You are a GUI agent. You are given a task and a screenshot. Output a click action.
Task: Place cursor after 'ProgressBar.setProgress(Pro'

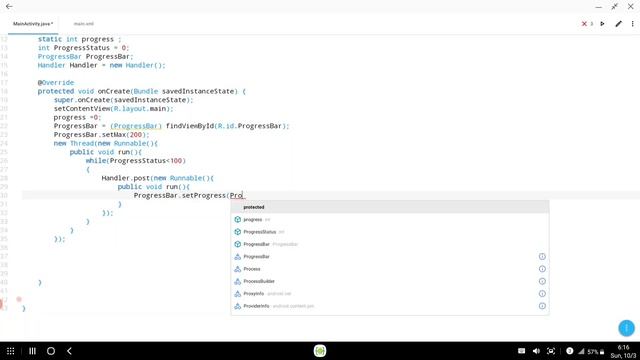click(244, 196)
